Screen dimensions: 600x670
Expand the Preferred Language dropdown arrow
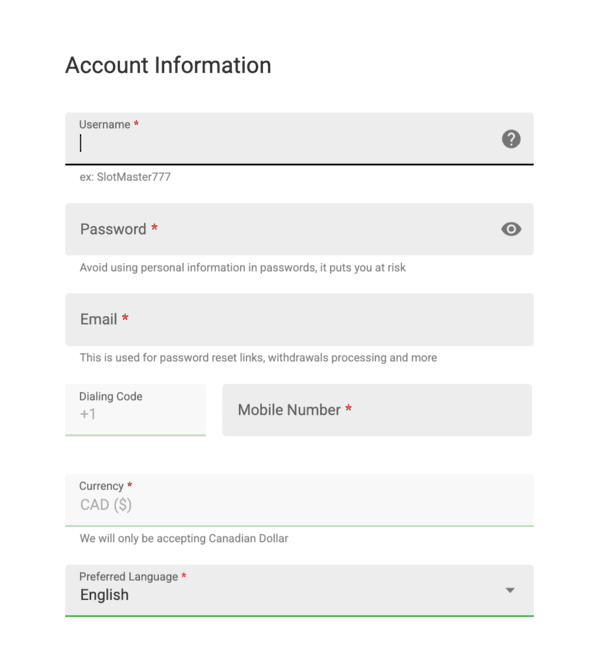point(510,590)
